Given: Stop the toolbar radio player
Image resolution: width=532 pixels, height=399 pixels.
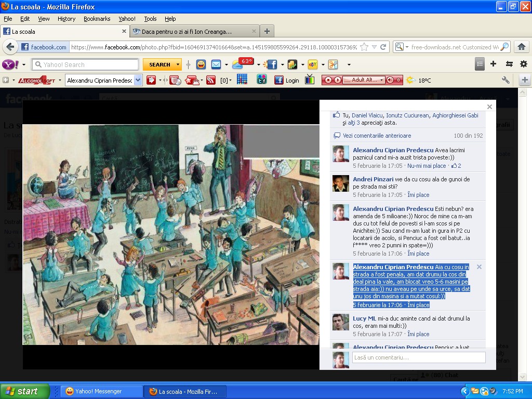Looking at the screenshot, I should click(328, 80).
